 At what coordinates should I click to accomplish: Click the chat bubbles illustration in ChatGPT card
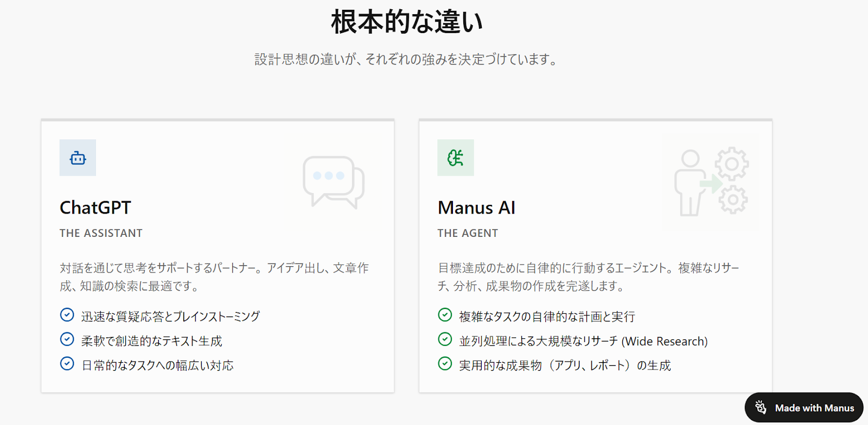click(x=334, y=182)
